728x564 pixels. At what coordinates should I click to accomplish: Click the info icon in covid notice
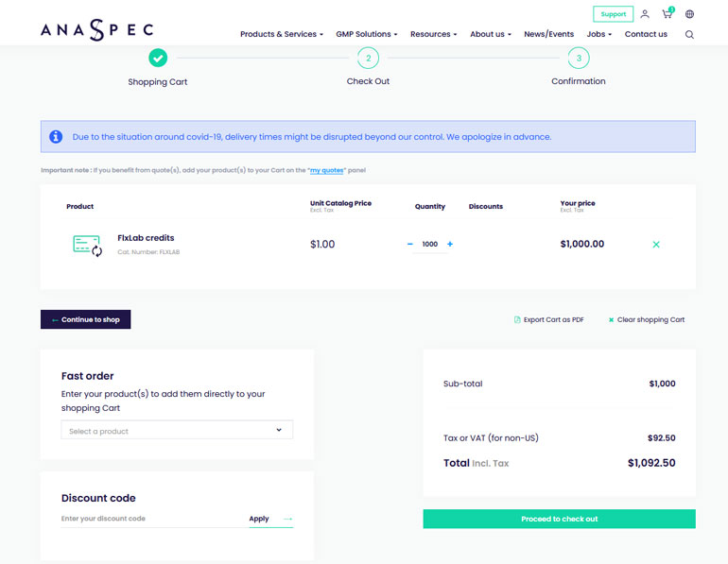pyautogui.click(x=56, y=137)
